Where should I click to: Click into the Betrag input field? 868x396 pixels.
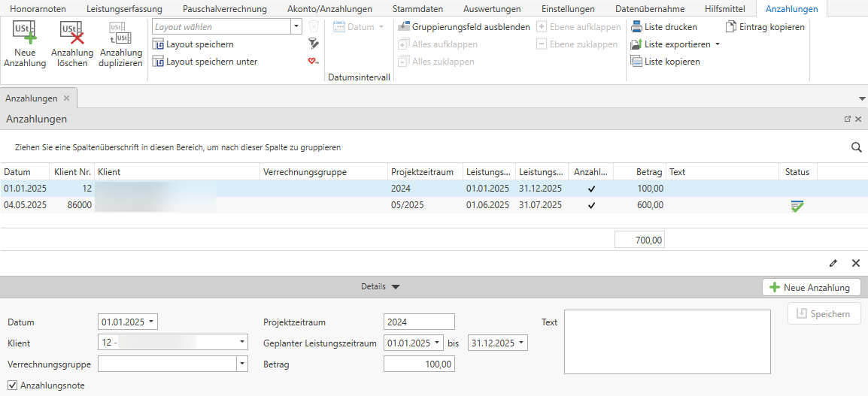[x=419, y=364]
